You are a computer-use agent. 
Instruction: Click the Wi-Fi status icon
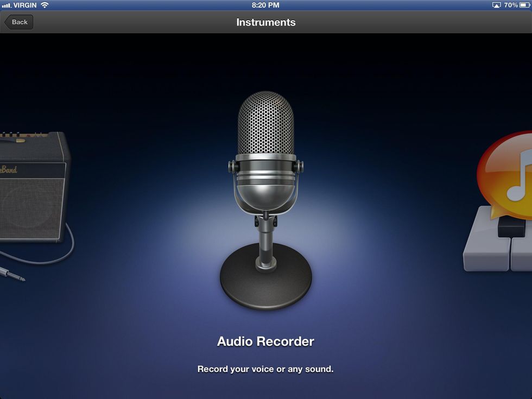[x=45, y=5]
